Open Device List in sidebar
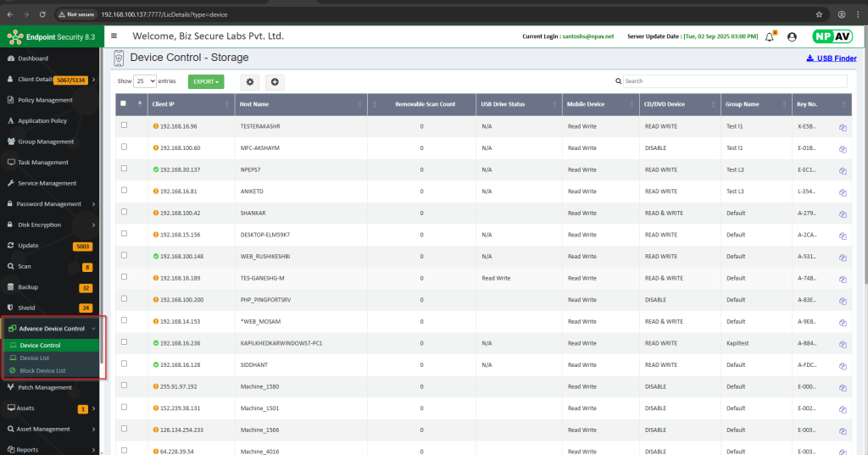The width and height of the screenshot is (868, 455). tap(35, 358)
